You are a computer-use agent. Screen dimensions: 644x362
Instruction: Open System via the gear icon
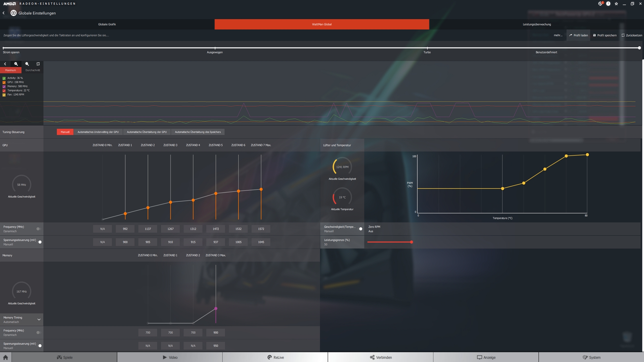point(585,357)
